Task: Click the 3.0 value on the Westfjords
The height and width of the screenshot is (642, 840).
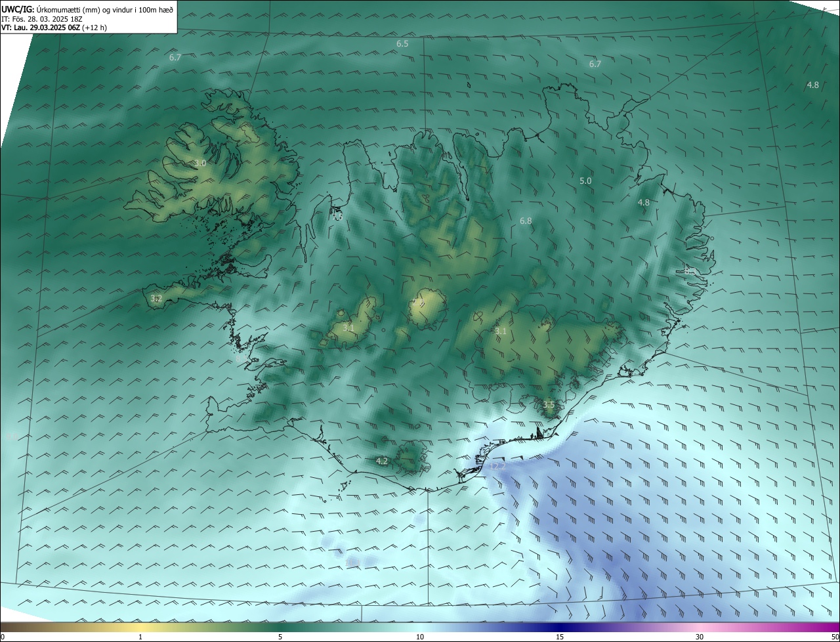Action: [200, 163]
